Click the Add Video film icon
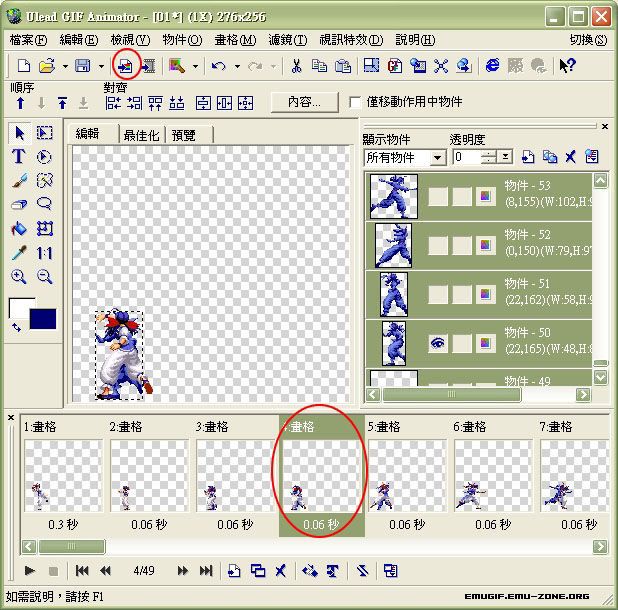Viewport: 618px width, 610px height. [149, 66]
